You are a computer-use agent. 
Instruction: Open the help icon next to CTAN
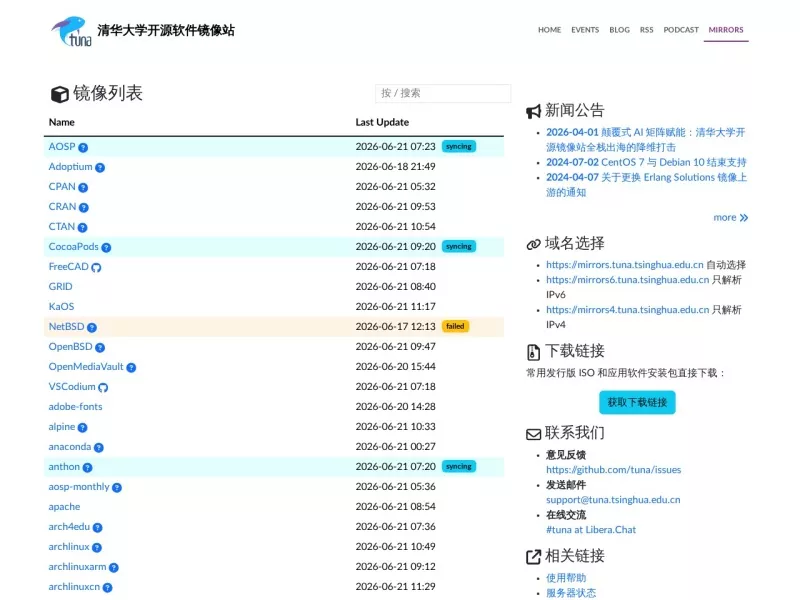point(83,227)
